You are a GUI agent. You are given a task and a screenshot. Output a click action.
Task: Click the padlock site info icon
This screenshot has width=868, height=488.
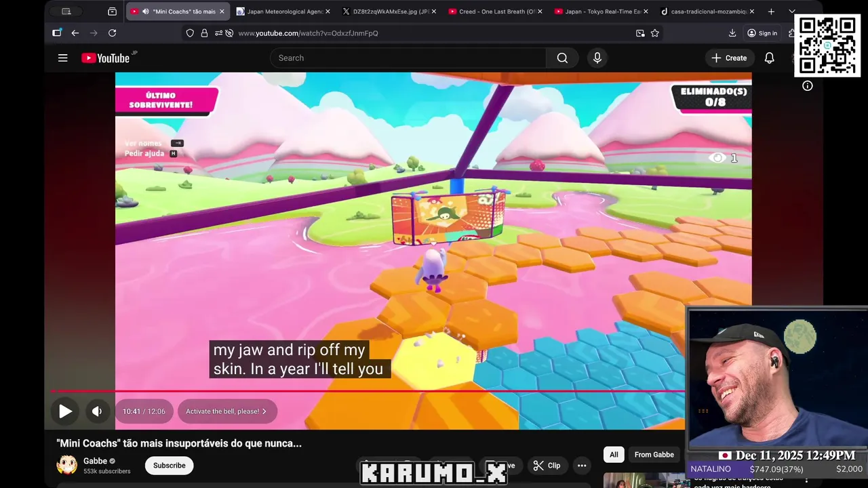click(204, 33)
